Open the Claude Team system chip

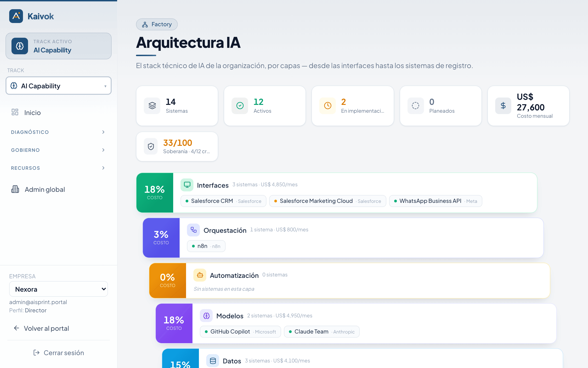coord(322,332)
